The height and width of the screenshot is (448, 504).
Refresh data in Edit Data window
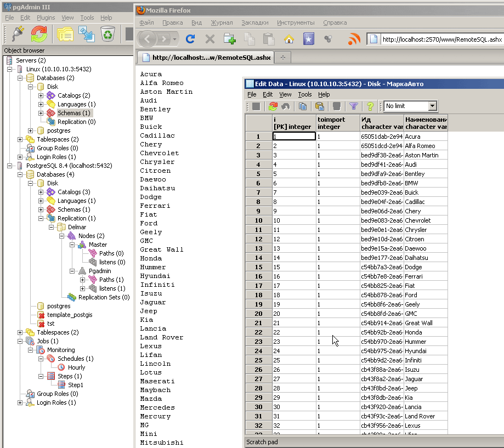tap(273, 106)
